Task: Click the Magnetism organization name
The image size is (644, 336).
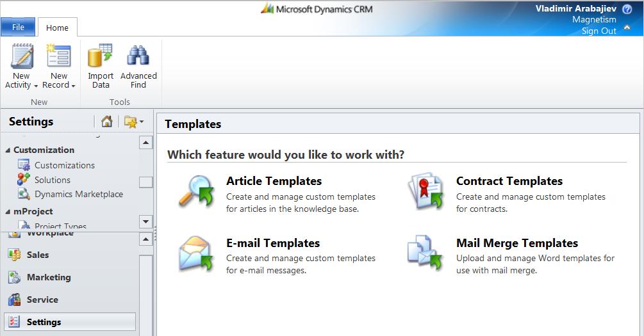Action: tap(594, 19)
